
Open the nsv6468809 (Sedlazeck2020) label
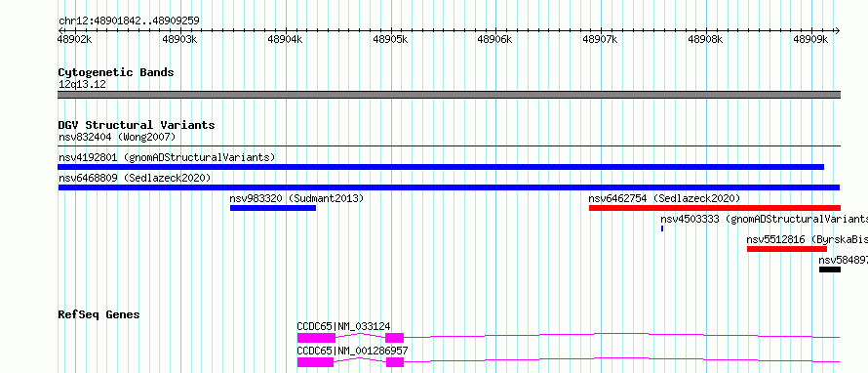point(135,178)
